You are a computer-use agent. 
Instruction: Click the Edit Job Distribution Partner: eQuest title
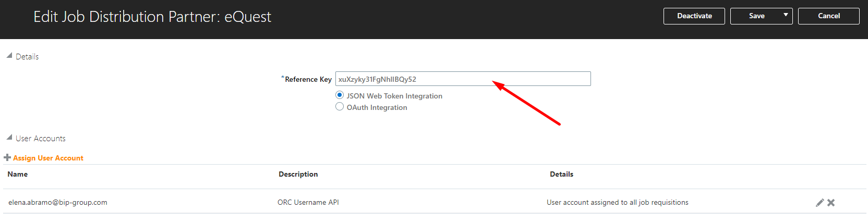pyautogui.click(x=152, y=17)
